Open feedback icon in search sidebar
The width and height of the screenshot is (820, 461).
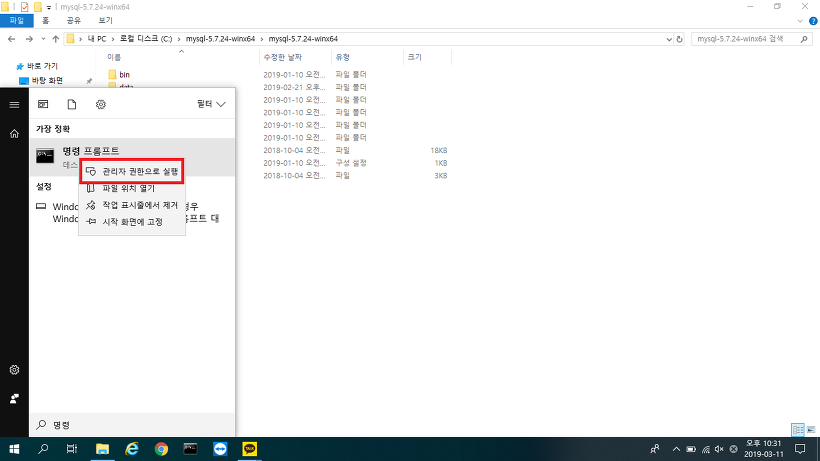pos(14,399)
